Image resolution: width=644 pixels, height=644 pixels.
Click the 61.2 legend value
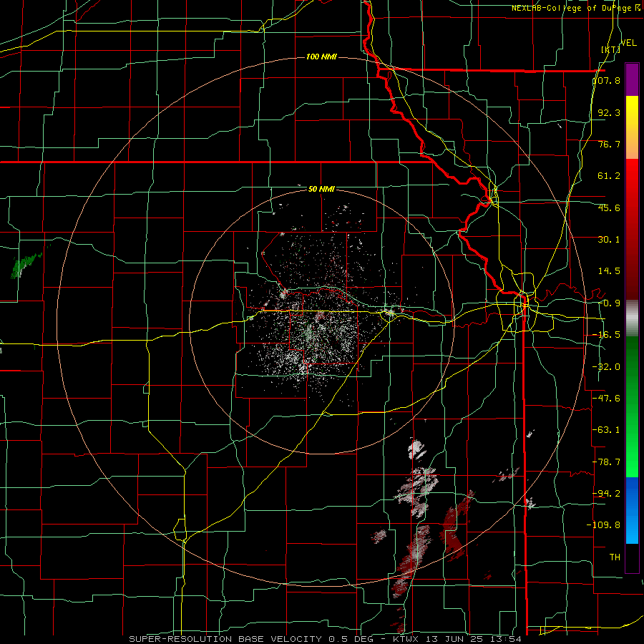[x=609, y=176]
